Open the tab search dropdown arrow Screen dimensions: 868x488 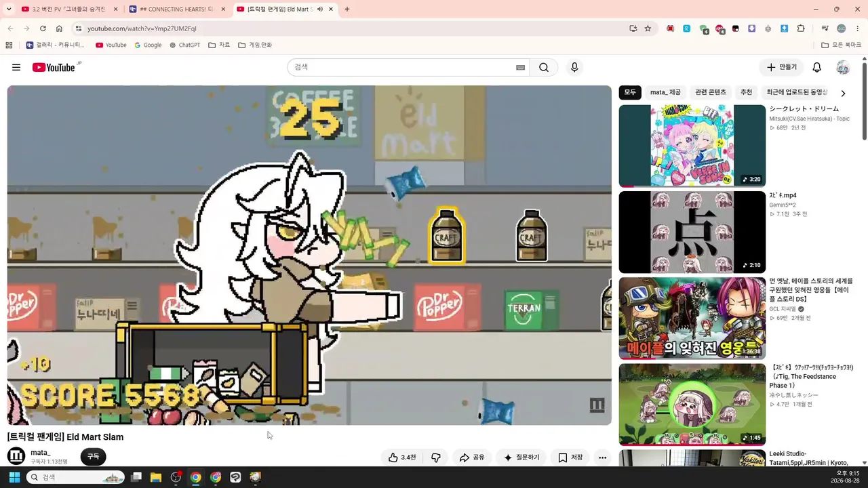pos(7,9)
